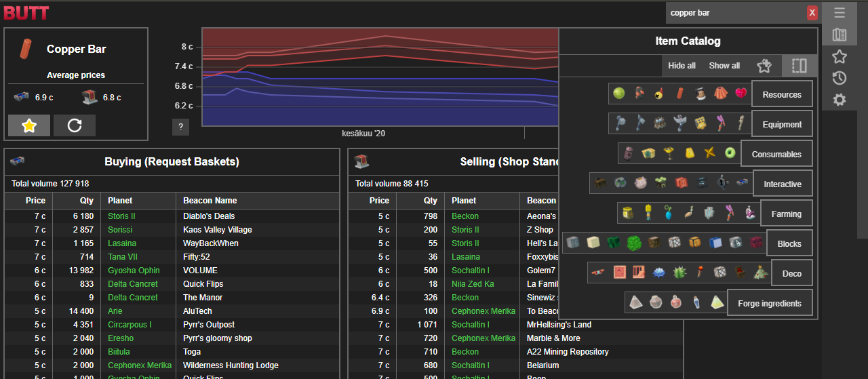Viewport: 868px width, 379px height.
Task: Select the blue block in Blocks row
Action: 715,242
